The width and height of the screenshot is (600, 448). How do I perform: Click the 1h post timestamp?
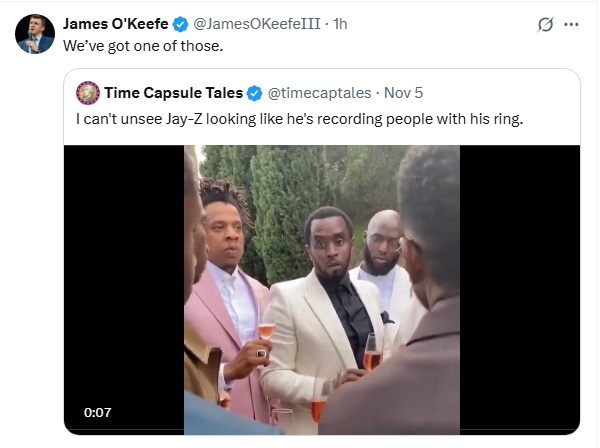(341, 24)
